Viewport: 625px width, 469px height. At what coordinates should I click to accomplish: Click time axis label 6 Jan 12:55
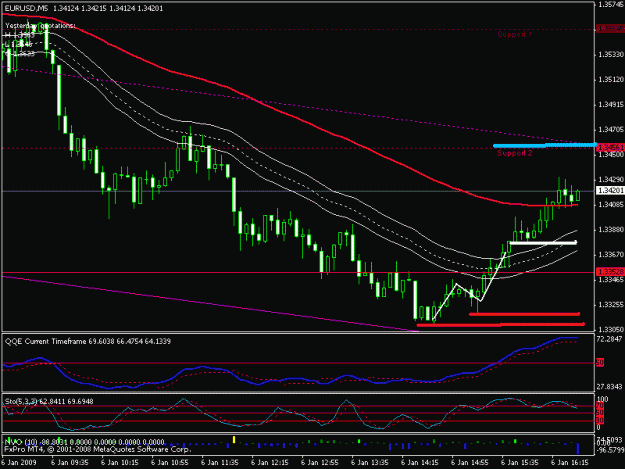(x=319, y=463)
